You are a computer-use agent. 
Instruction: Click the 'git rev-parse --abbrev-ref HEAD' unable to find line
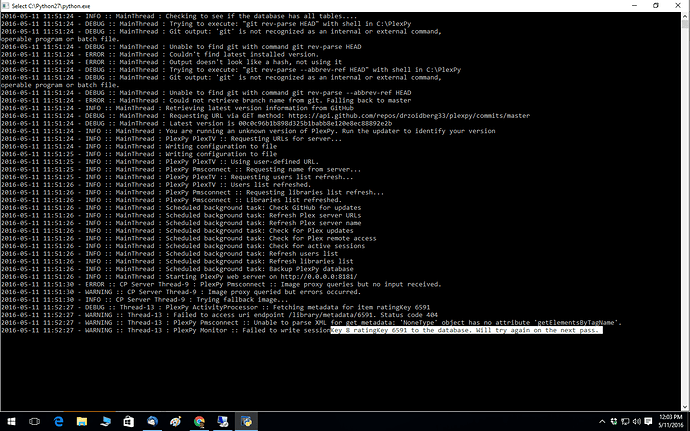(x=206, y=93)
